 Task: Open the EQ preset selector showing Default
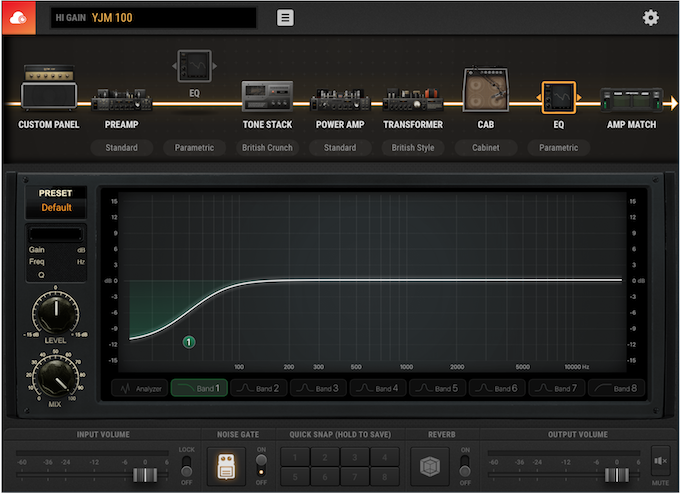tap(56, 207)
